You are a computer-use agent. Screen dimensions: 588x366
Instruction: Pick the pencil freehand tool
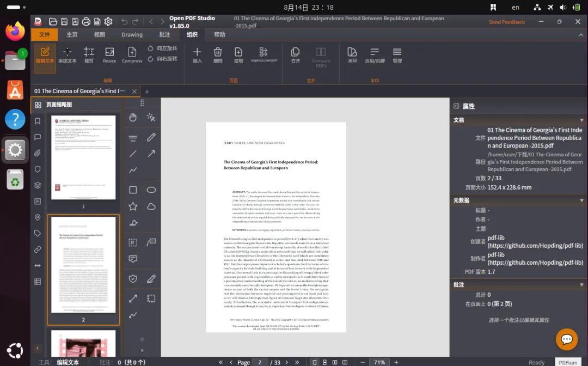pyautogui.click(x=151, y=137)
